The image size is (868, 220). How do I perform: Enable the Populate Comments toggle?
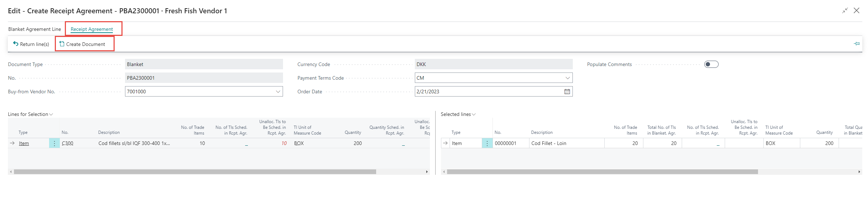711,64
